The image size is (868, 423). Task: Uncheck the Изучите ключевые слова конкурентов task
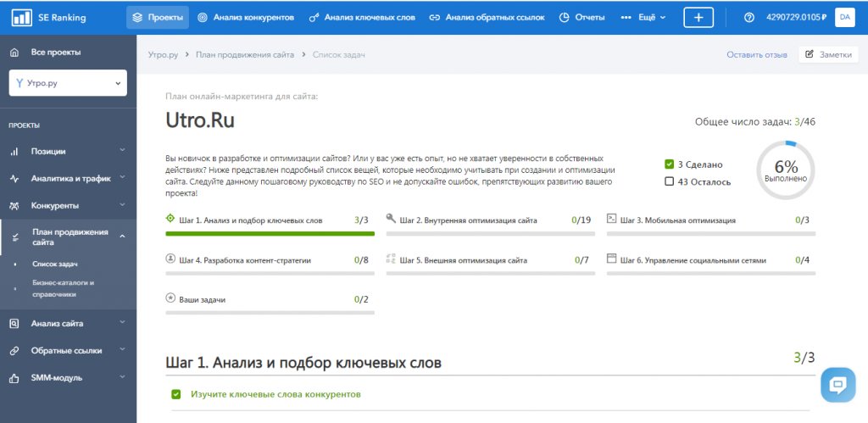(x=176, y=394)
